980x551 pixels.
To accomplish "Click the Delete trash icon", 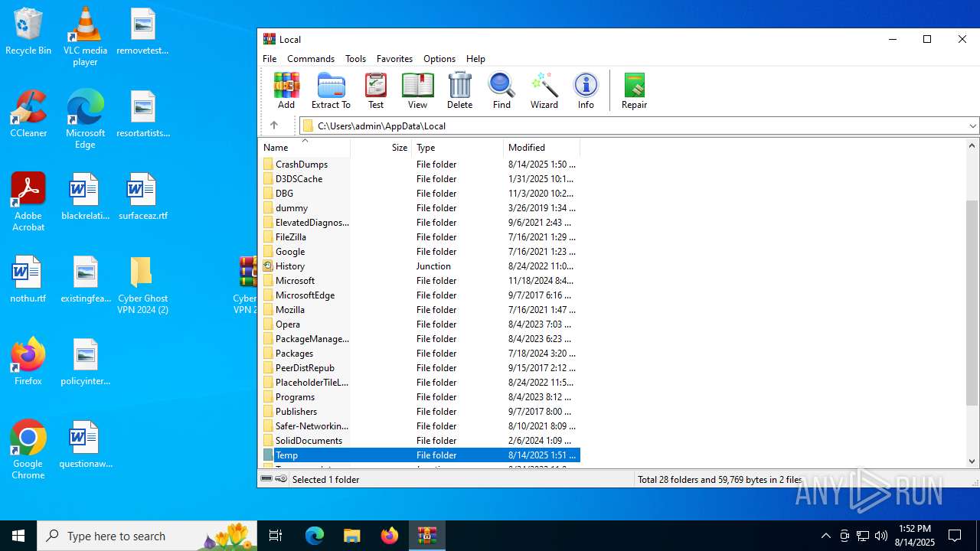I will tap(459, 90).
